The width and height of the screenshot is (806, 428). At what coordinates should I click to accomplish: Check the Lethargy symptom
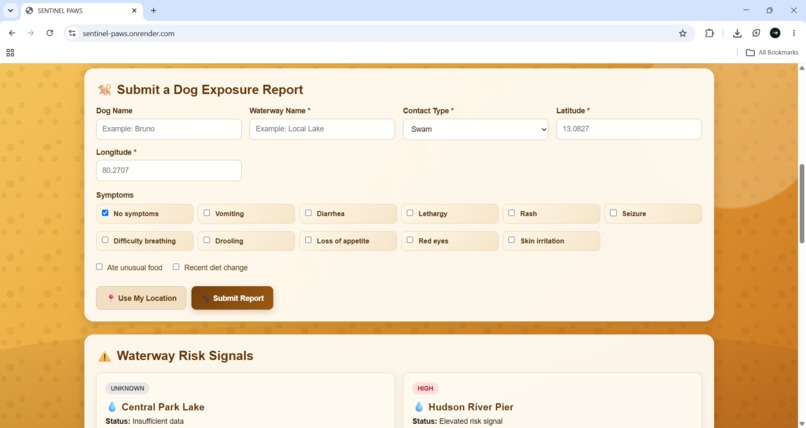pos(410,213)
